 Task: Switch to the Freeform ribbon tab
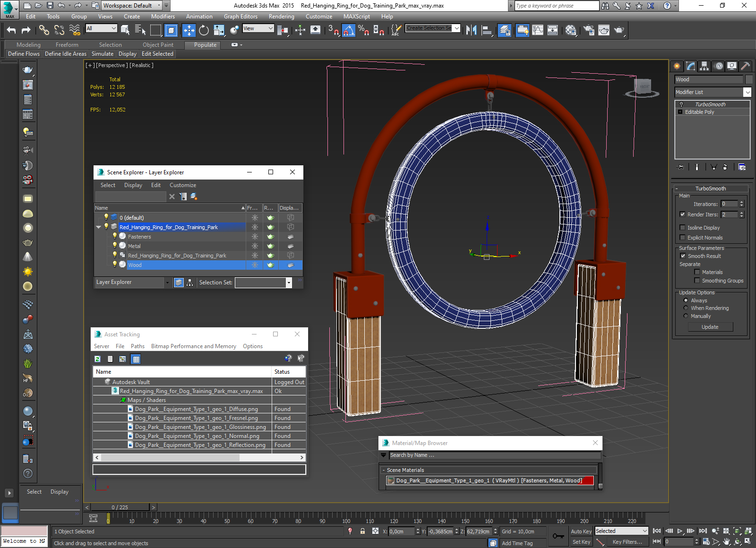[67, 45]
